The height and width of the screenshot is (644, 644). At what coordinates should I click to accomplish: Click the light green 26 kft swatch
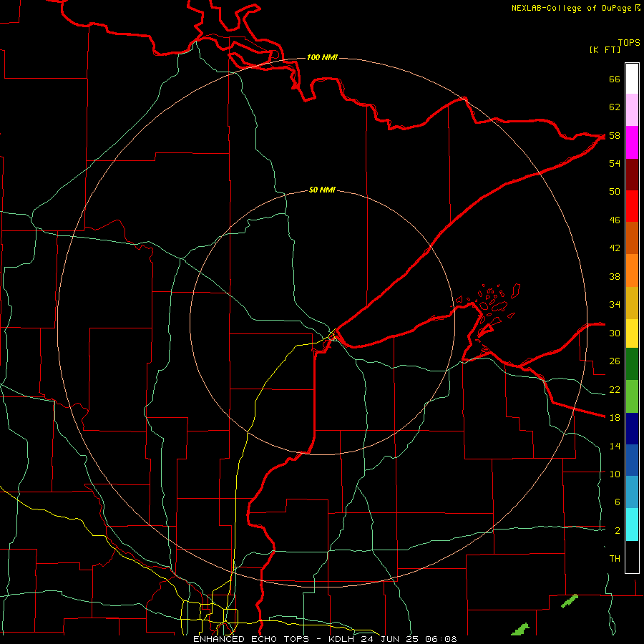click(x=632, y=396)
